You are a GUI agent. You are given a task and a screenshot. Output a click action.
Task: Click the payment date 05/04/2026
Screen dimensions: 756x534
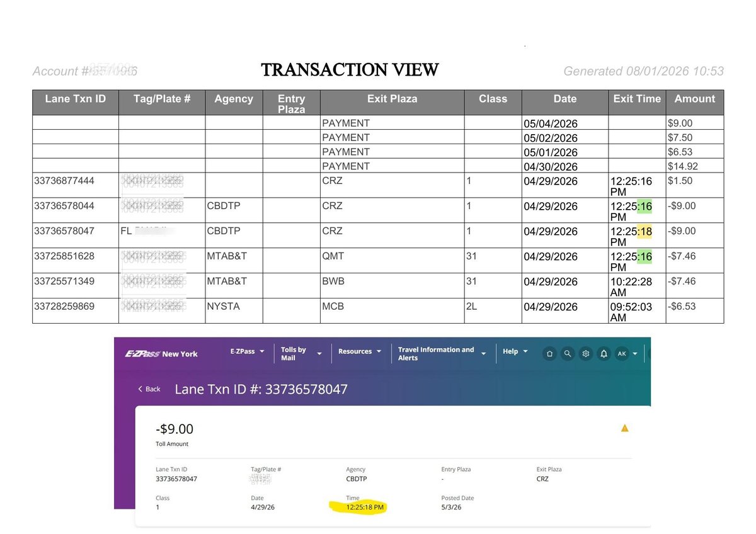pos(551,124)
